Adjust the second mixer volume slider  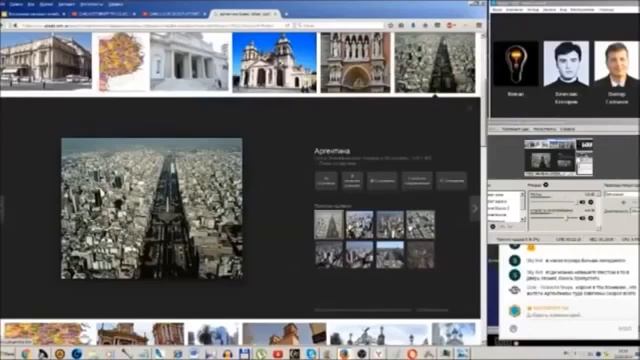click(x=554, y=218)
